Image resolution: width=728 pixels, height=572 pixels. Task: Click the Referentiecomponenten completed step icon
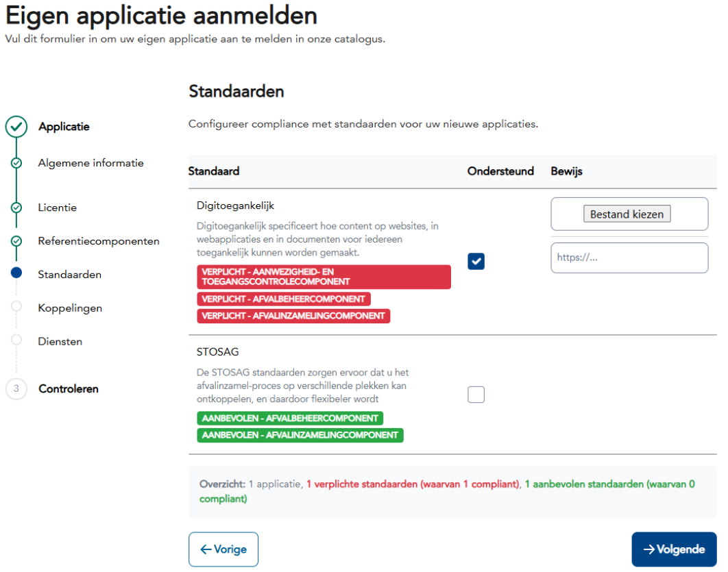click(x=16, y=241)
